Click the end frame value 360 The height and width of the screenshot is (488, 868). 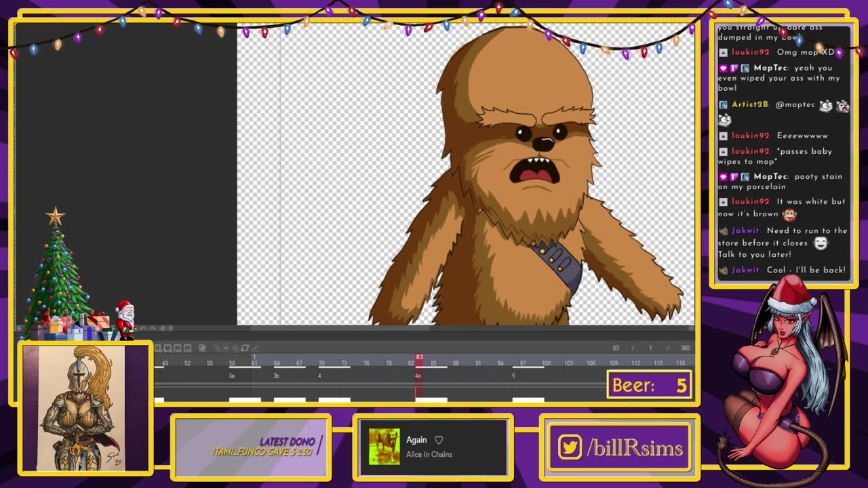[x=686, y=348]
